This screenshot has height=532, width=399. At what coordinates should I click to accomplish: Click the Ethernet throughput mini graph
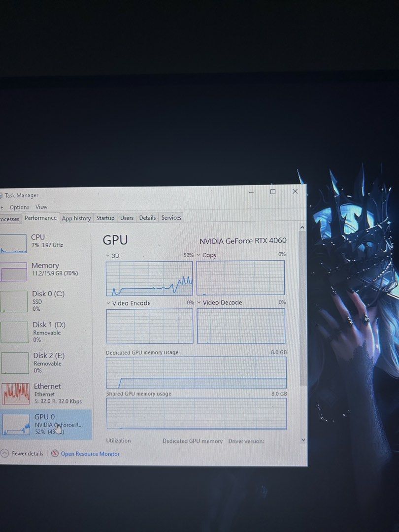[x=16, y=394]
